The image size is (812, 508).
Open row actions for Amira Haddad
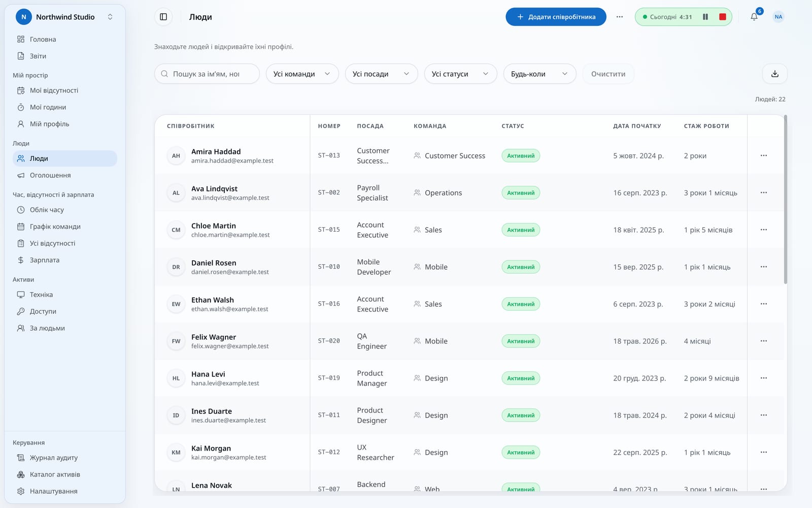pos(764,155)
